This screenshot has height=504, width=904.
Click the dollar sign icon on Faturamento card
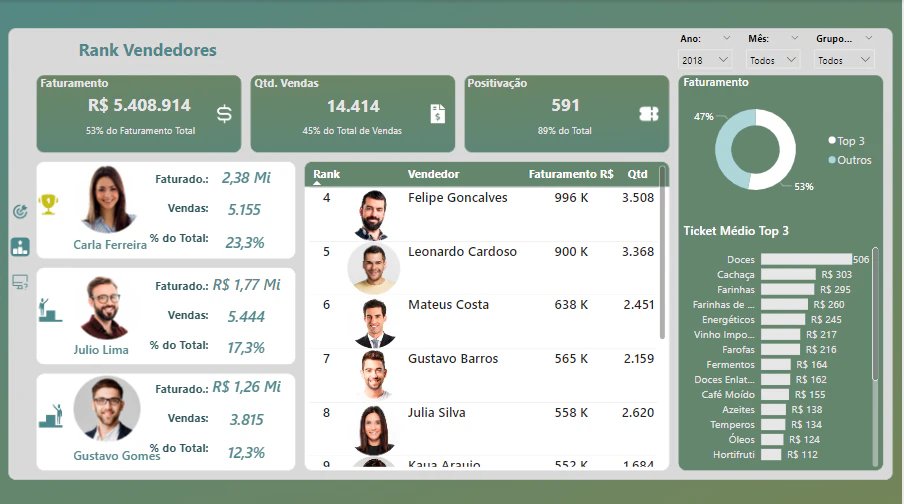coord(224,114)
